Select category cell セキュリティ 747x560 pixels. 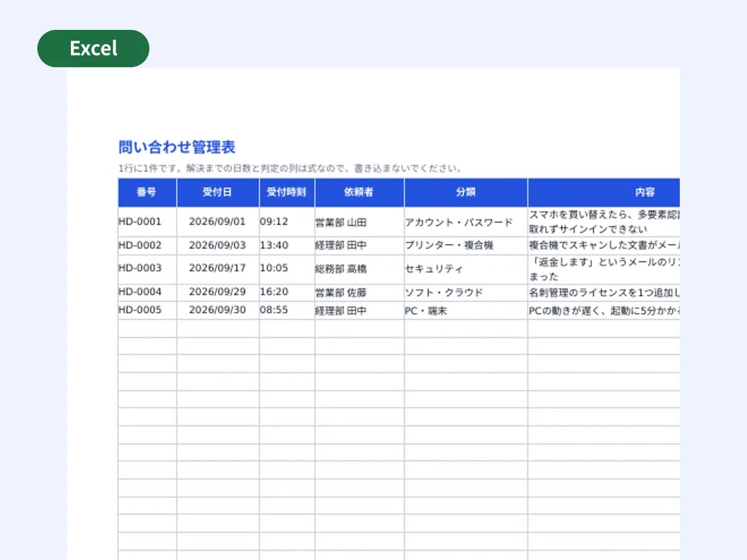[466, 269]
